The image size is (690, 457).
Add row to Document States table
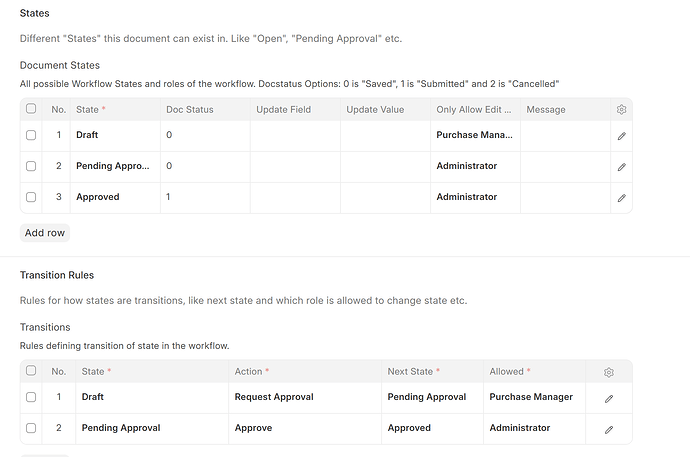pos(44,233)
